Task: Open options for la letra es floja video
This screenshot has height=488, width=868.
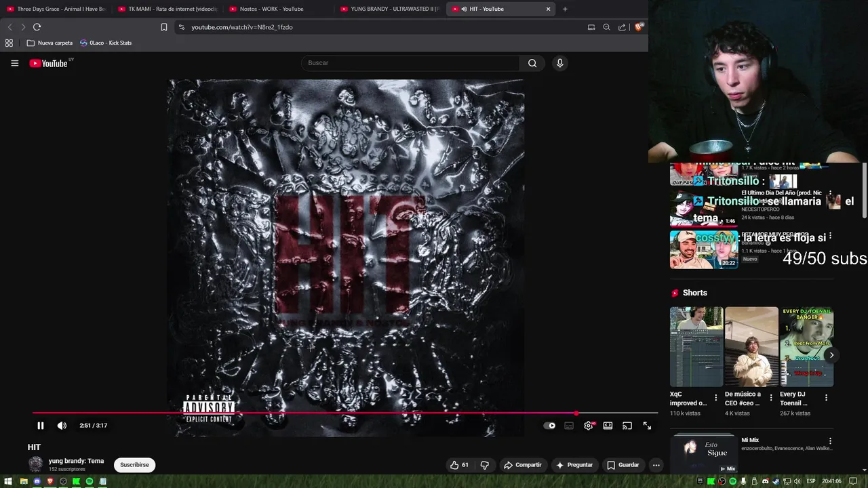Action: click(x=830, y=237)
